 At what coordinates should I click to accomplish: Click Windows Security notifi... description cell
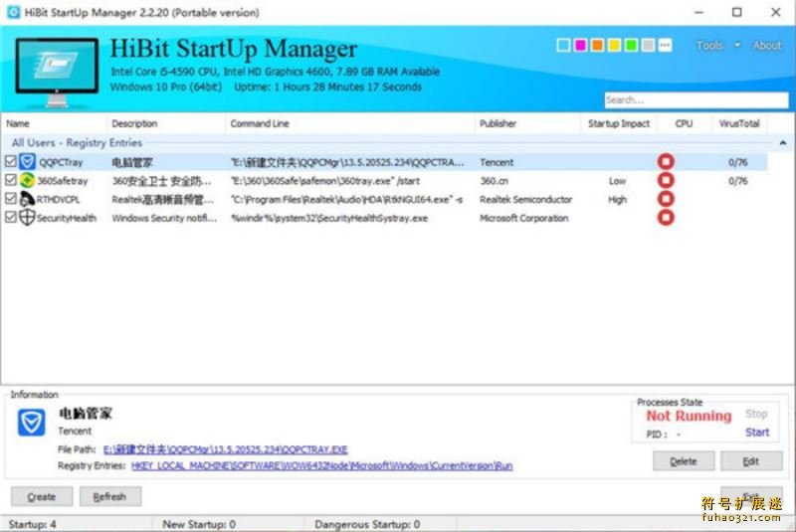164,218
